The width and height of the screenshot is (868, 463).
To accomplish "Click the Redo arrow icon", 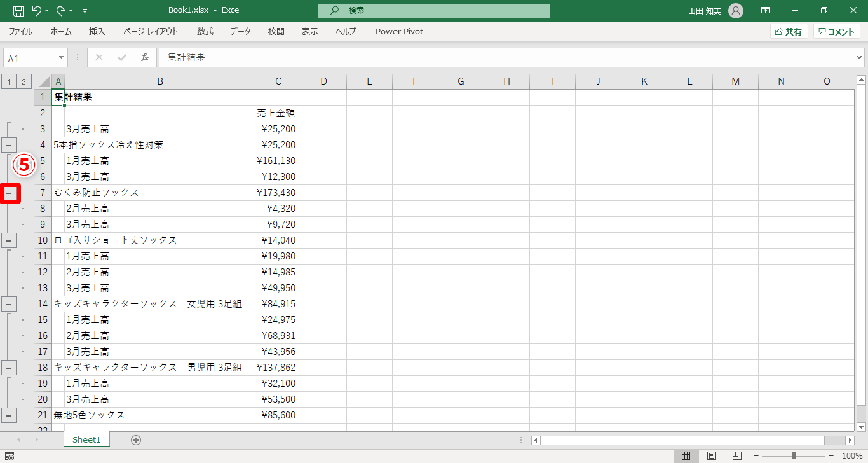I will (60, 11).
